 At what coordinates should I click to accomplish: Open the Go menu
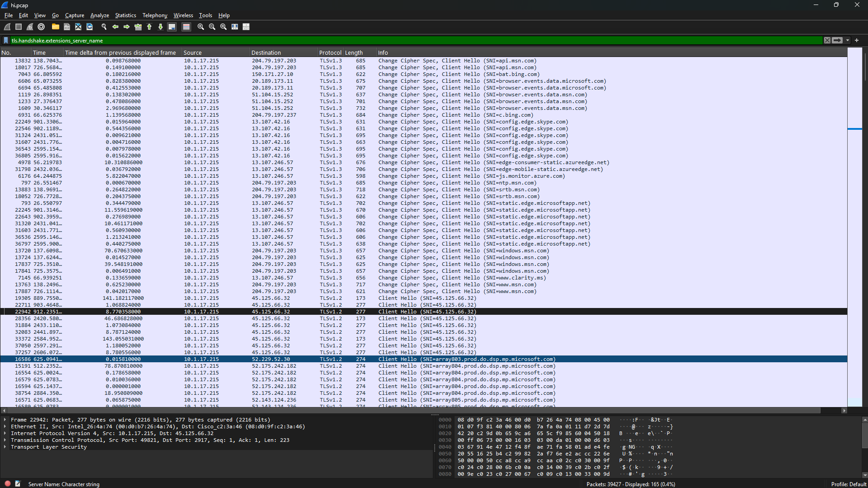[55, 15]
